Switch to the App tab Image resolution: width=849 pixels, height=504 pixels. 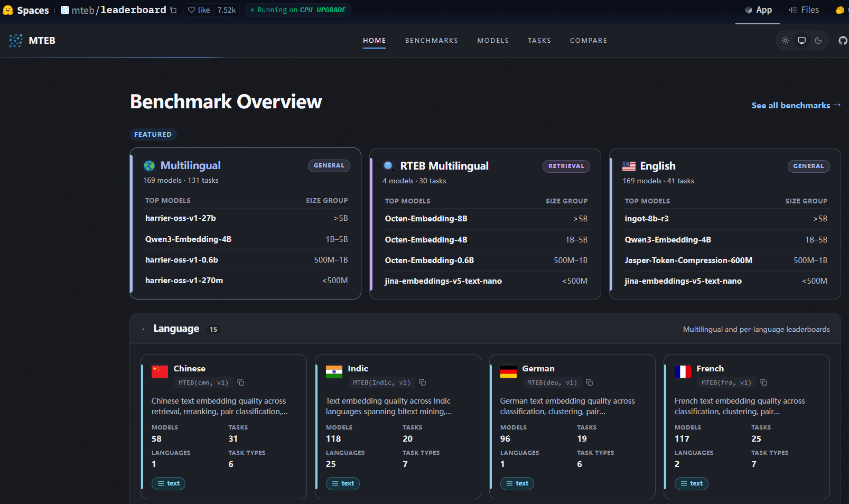point(758,10)
